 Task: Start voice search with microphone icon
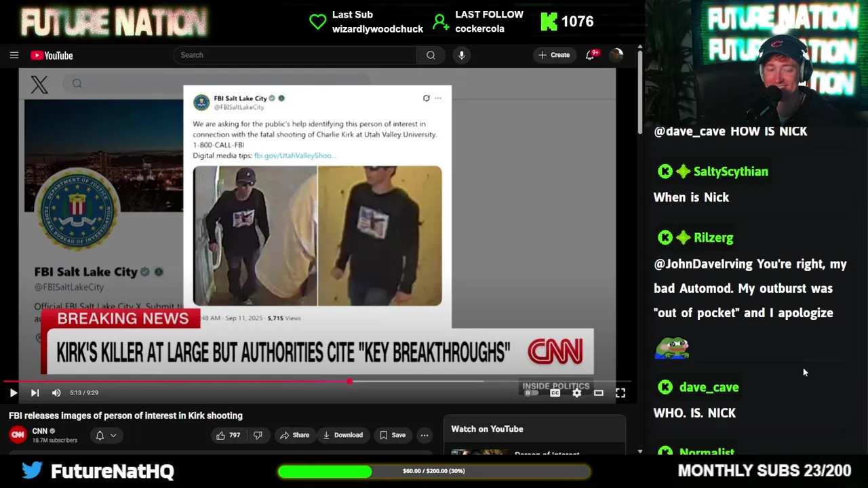(x=462, y=56)
